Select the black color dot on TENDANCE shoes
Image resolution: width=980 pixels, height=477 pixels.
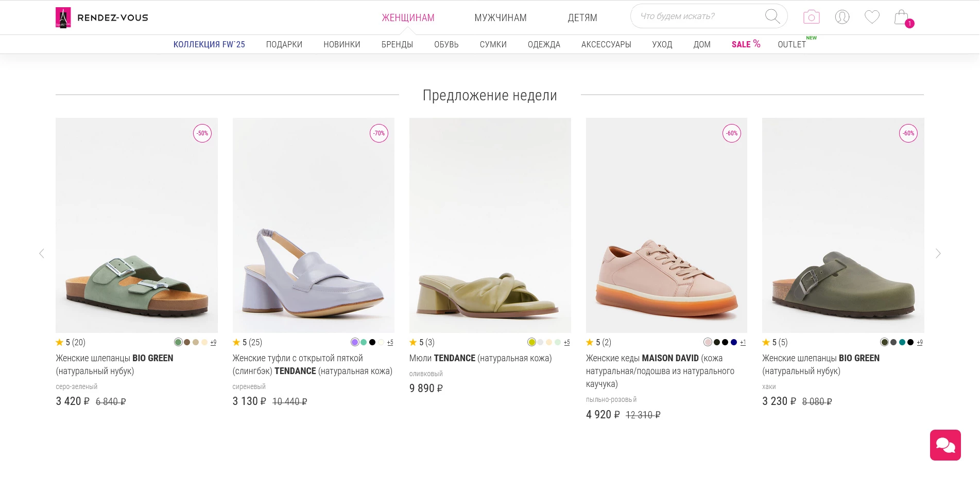tap(371, 342)
